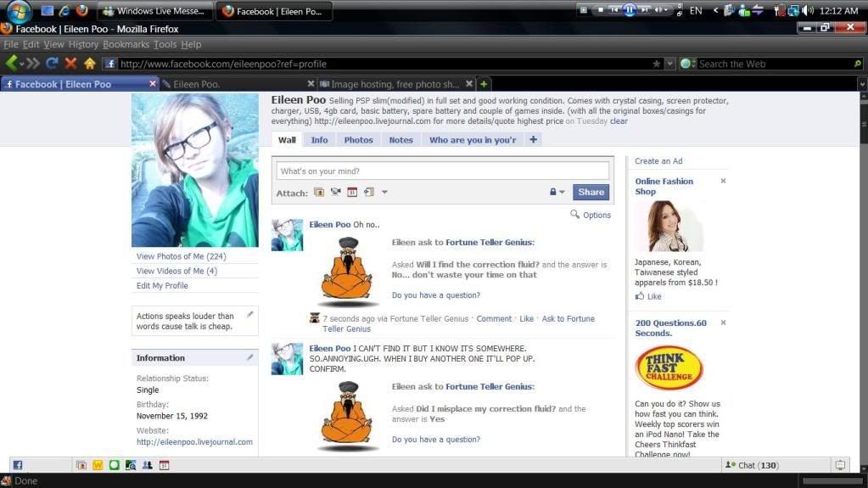Click Edit My Profile link
This screenshot has height=488, width=868.
[x=162, y=285]
